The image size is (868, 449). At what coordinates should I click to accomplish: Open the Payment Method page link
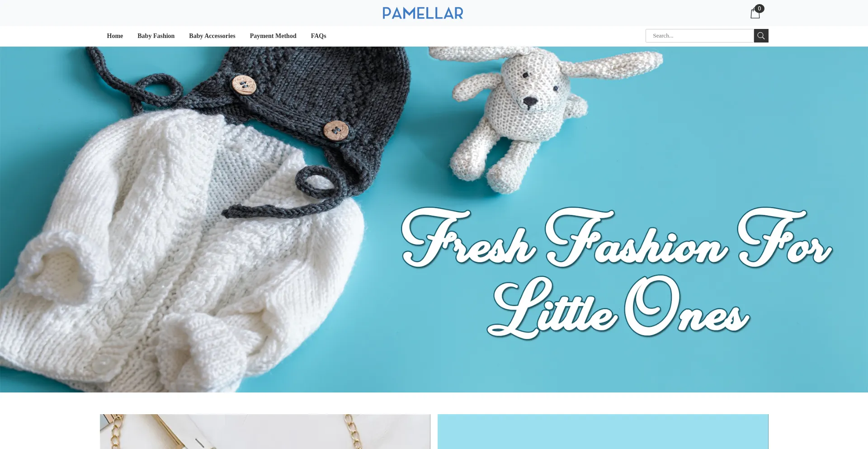[x=273, y=36]
